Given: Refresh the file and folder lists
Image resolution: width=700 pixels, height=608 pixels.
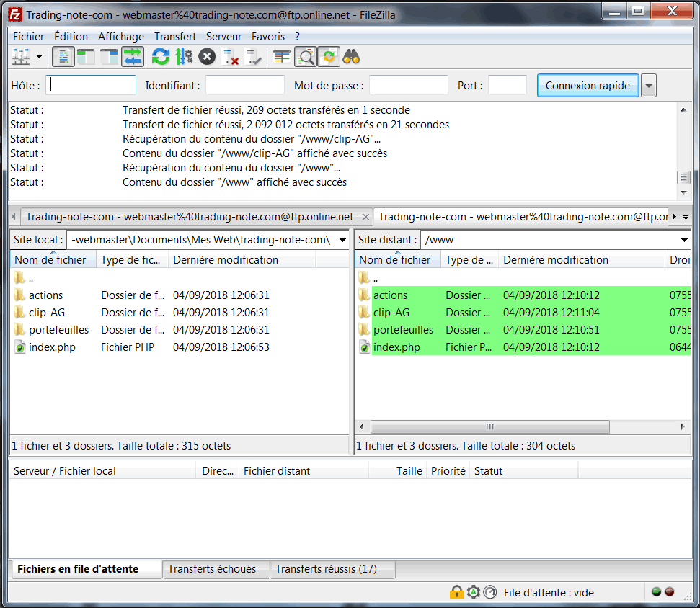Looking at the screenshot, I should click(160, 57).
